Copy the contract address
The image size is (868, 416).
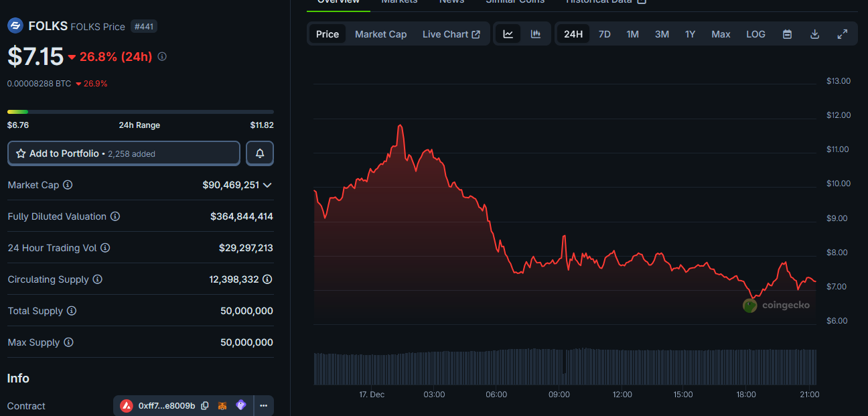coord(205,405)
